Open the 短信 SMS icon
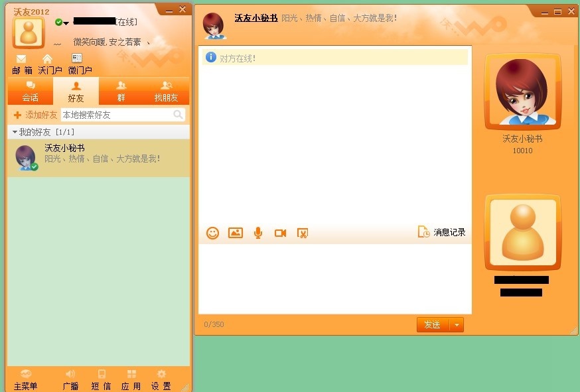The width and height of the screenshot is (580, 392). (102, 380)
